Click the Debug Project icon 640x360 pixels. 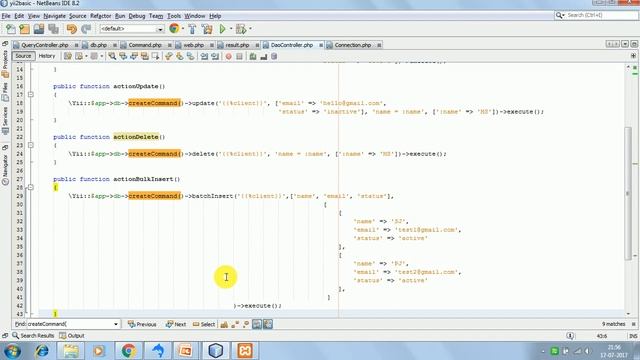tap(241, 29)
